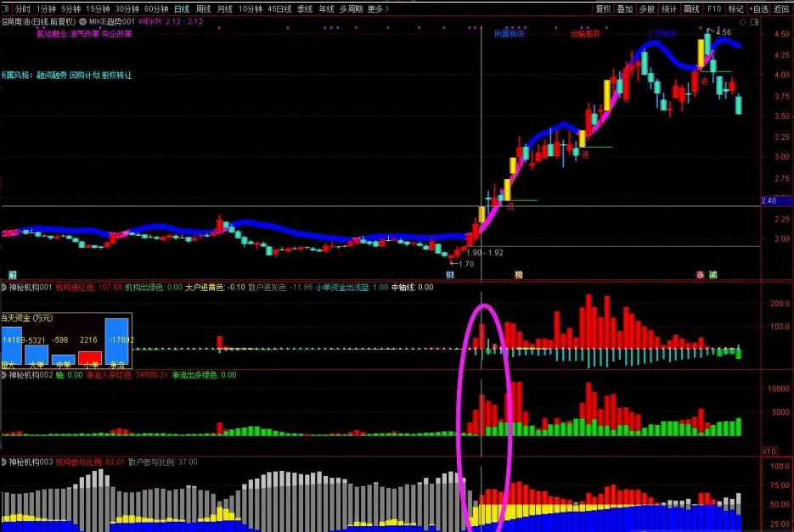Click the 解 marker icon at bottom-left of chart

point(12,275)
